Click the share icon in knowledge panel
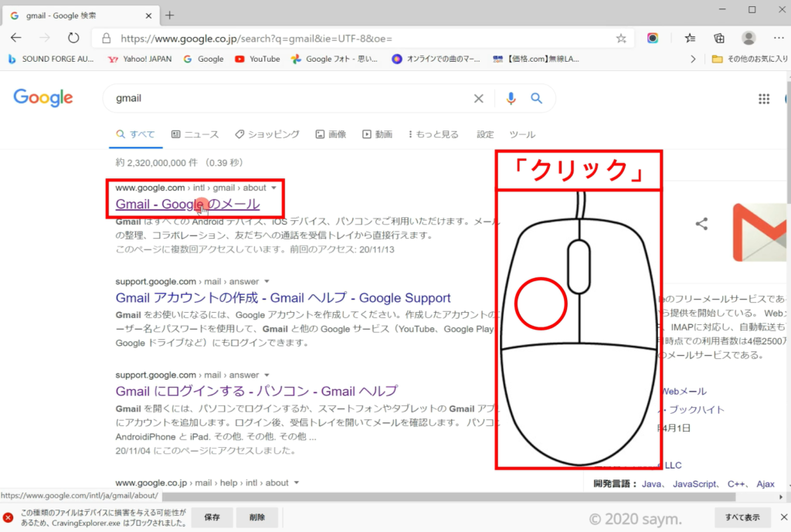Viewport: 791px width, 532px height. [x=701, y=224]
